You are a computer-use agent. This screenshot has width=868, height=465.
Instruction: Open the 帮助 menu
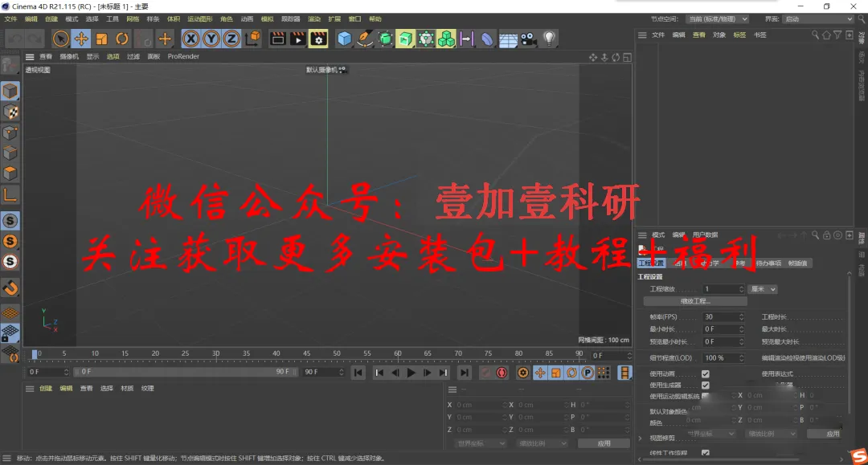click(x=375, y=18)
